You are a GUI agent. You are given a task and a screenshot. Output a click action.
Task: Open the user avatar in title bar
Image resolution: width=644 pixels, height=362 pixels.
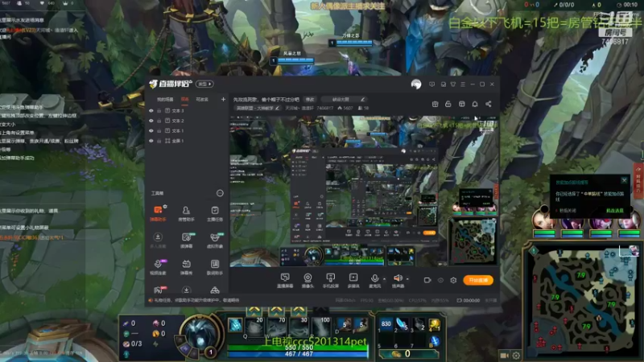416,84
